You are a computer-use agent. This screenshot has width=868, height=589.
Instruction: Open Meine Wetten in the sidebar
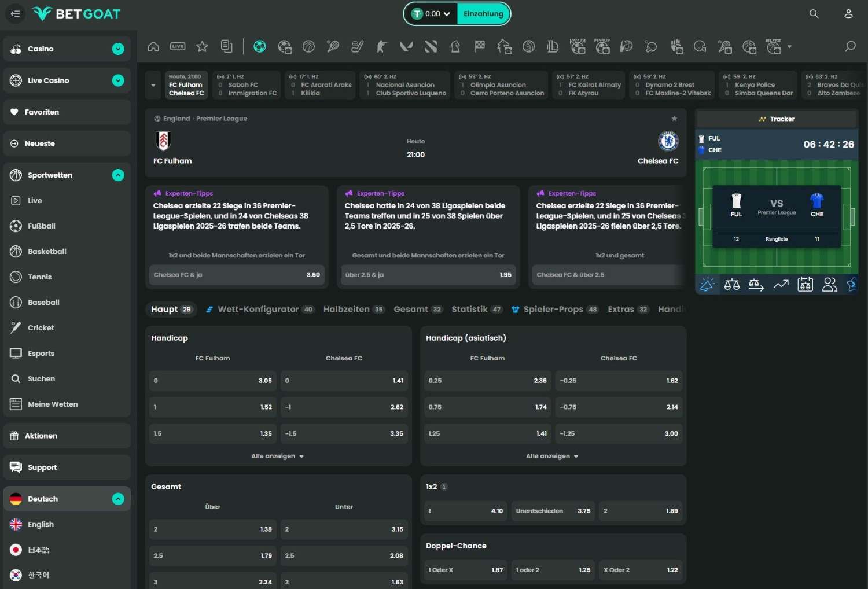coord(67,404)
